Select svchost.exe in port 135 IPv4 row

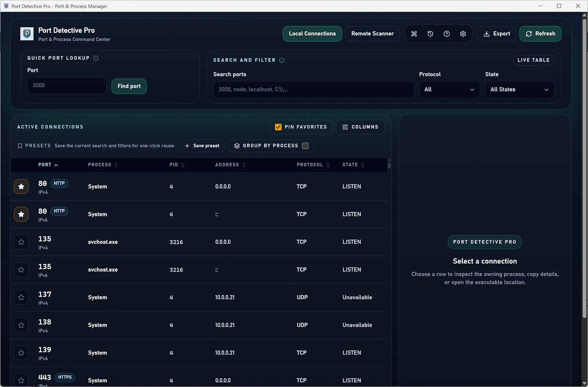point(103,242)
